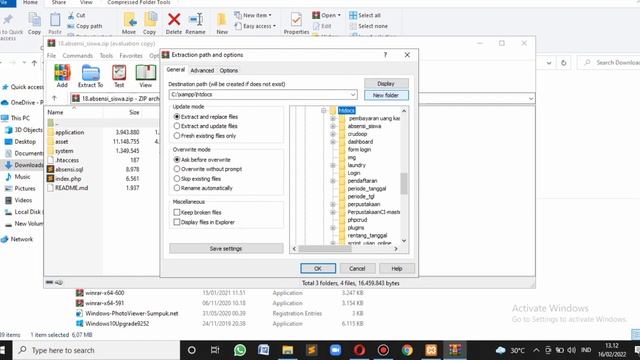Click the Move to icon in Explorer ribbon
Image resolution: width=640 pixels, height=360 pixels.
129,19
